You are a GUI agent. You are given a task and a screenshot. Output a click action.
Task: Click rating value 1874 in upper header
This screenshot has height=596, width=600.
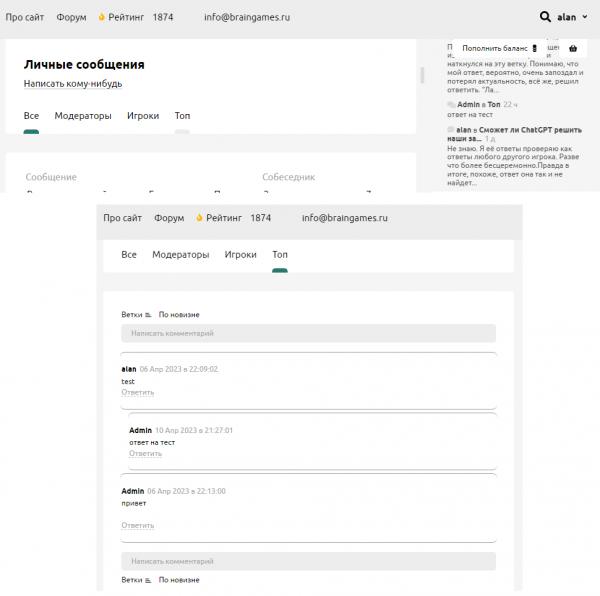(x=163, y=17)
